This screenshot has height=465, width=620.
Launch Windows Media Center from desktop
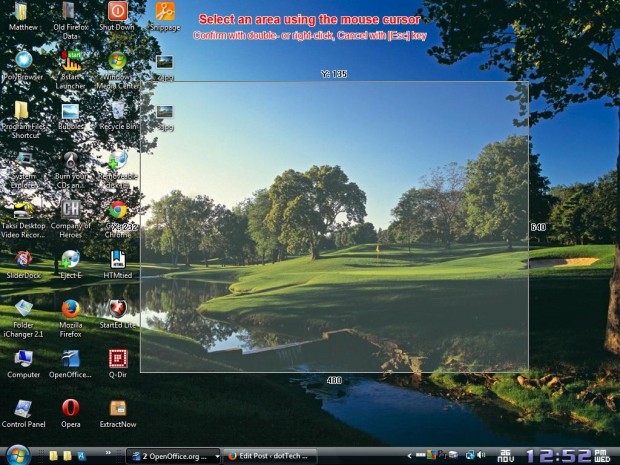click(117, 62)
